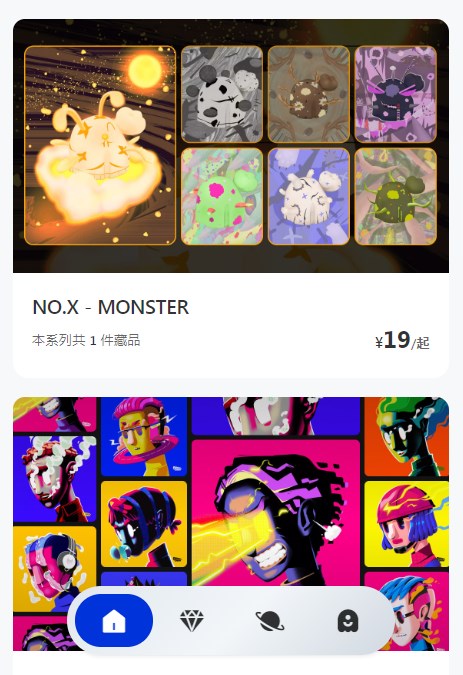Select the large glowing golden monster artwork
The width and height of the screenshot is (463, 675).
click(x=100, y=146)
